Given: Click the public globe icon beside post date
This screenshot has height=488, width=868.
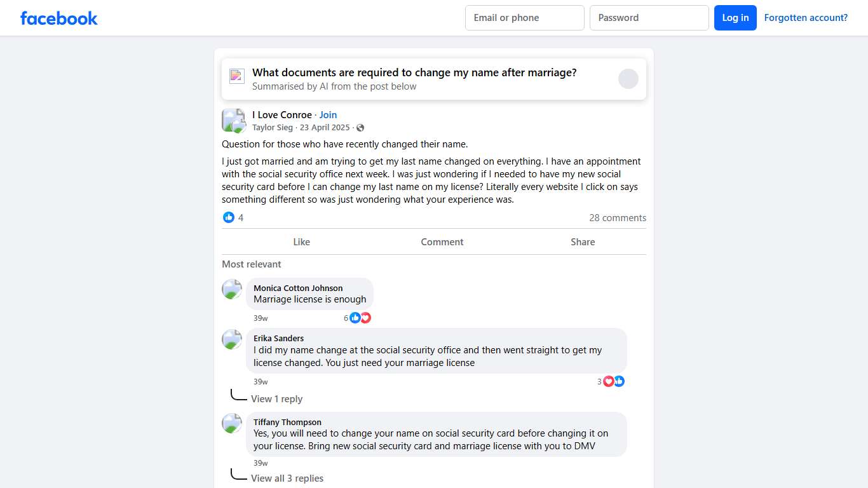Looking at the screenshot, I should [360, 128].
